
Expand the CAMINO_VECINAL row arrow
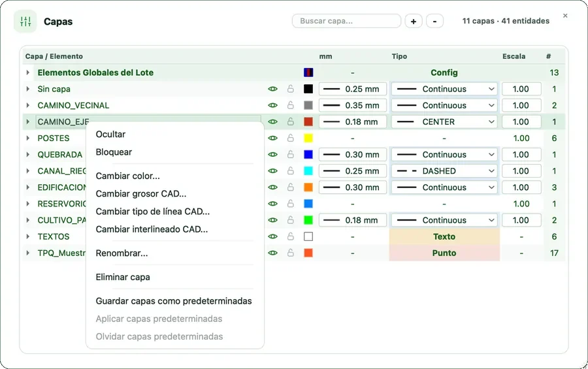pos(27,105)
